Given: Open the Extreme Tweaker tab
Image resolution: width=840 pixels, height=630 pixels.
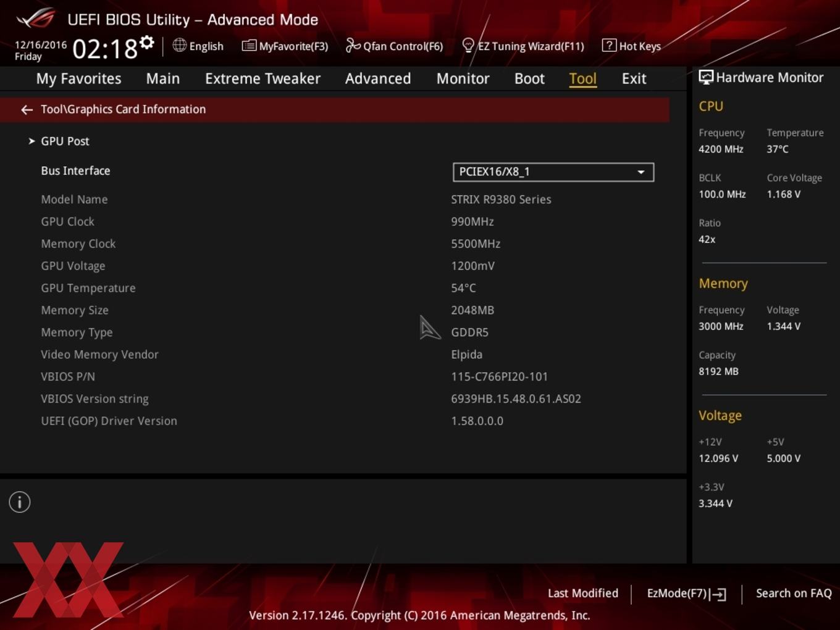Looking at the screenshot, I should 262,78.
